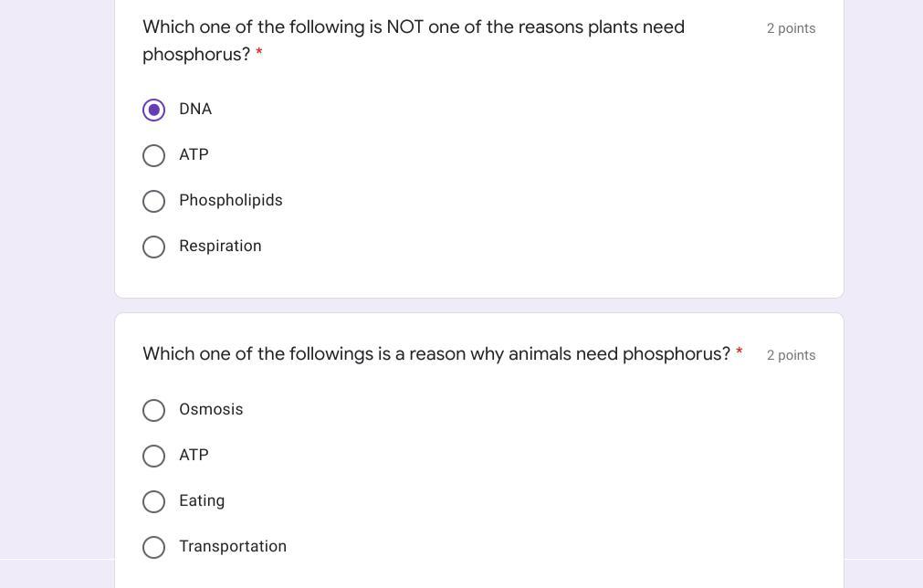Choose the ATP radio circle in plants question
Viewport: 923px width, 588px height.
153,155
